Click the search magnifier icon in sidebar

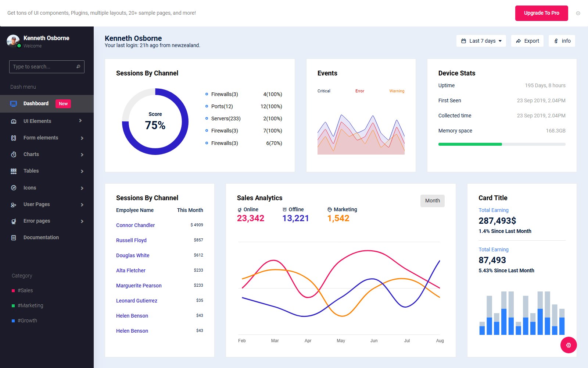pos(78,67)
